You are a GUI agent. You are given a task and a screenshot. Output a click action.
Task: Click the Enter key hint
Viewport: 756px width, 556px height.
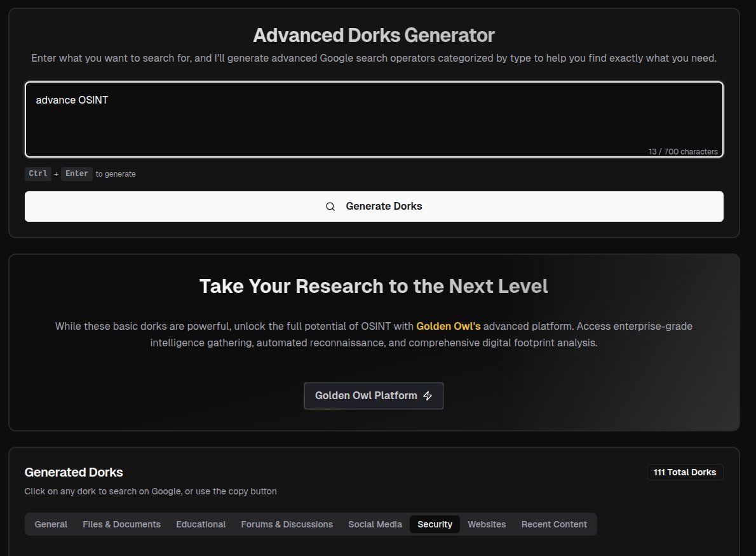coord(77,173)
